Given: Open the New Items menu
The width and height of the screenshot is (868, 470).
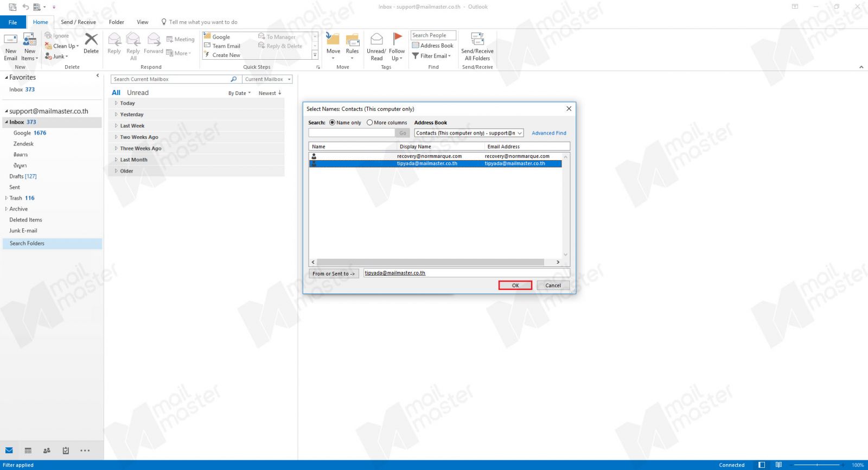Looking at the screenshot, I should coord(29,47).
